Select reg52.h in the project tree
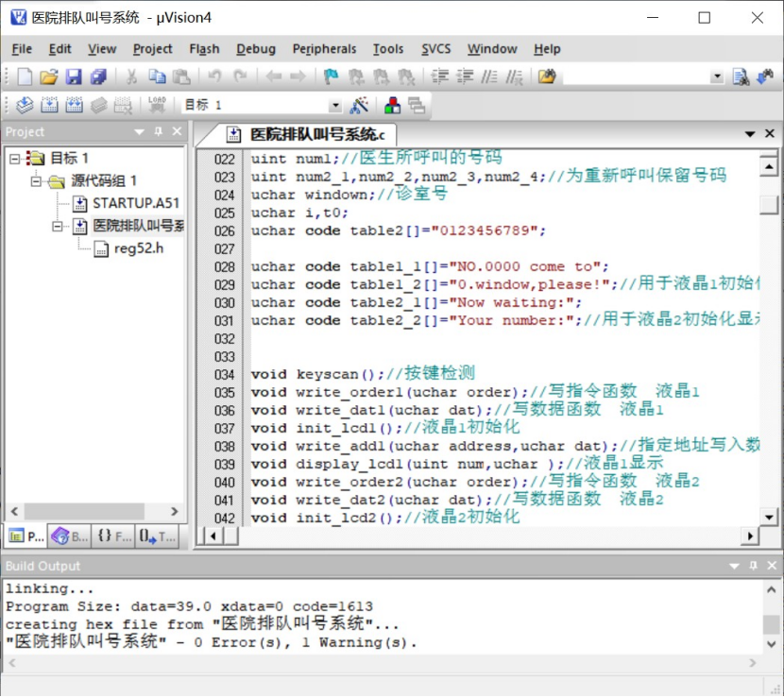The width and height of the screenshot is (784, 697). (x=139, y=248)
